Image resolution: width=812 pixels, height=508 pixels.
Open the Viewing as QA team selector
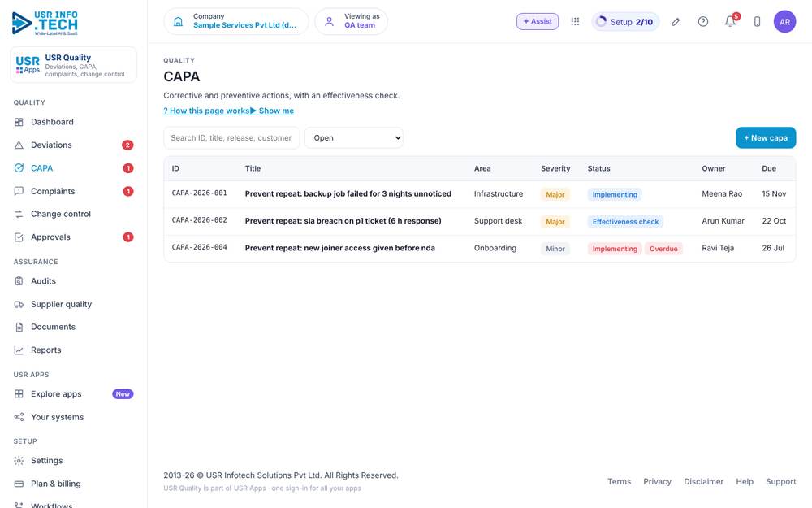click(351, 22)
